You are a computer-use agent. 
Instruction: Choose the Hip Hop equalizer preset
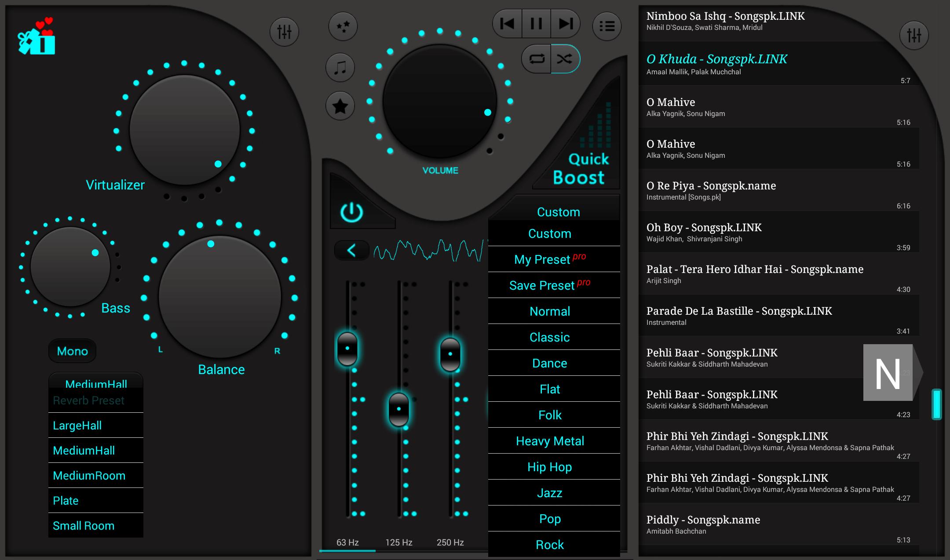[x=554, y=467]
